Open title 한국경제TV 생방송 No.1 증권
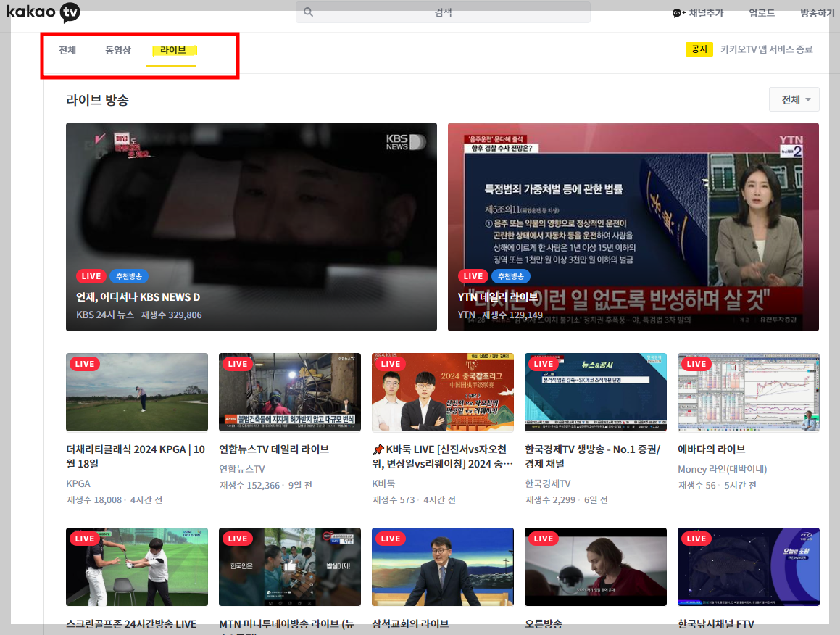 coord(593,457)
